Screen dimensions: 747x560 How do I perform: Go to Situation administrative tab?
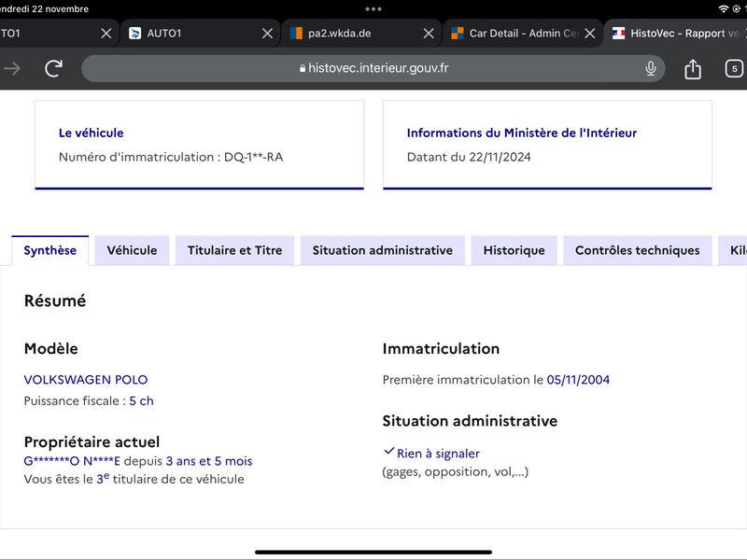pos(383,250)
